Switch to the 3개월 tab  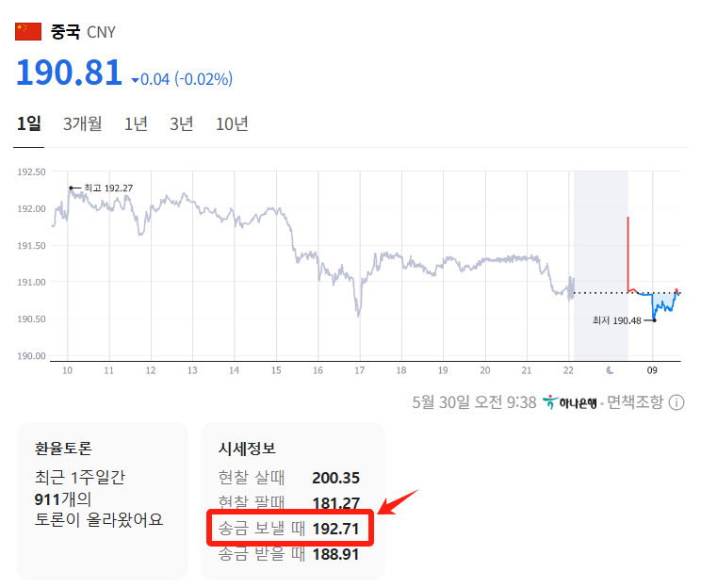[83, 123]
